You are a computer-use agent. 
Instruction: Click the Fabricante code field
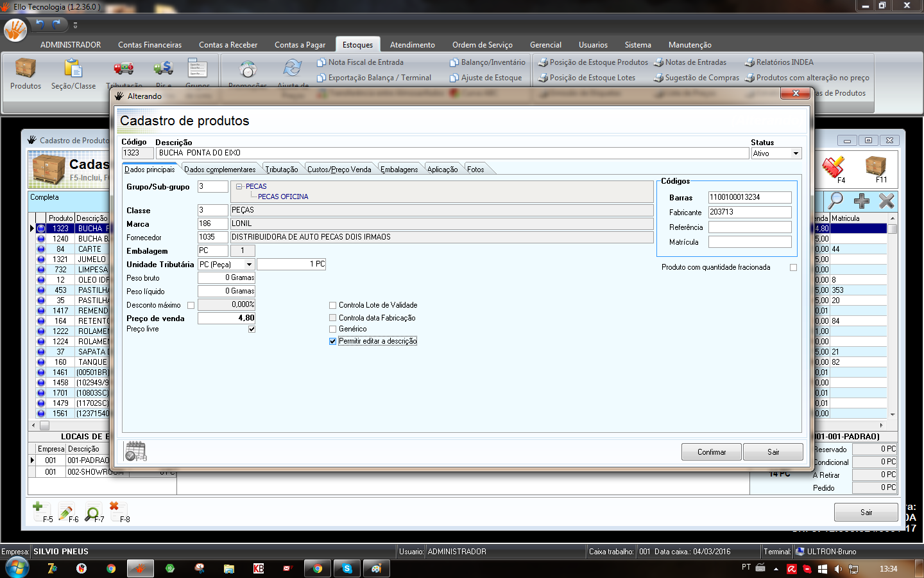pos(749,212)
